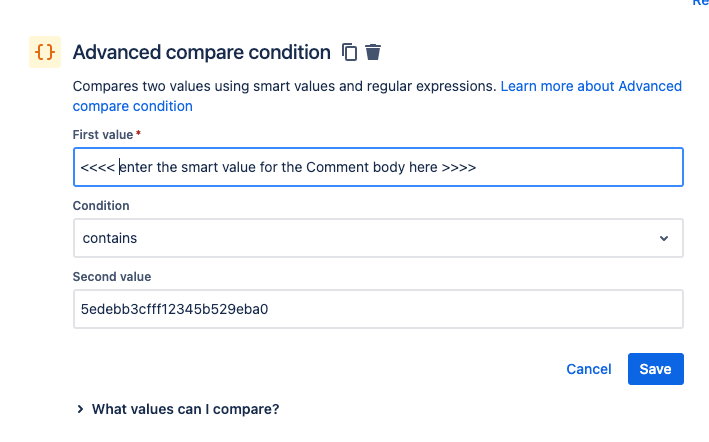This screenshot has width=709, height=442.
Task: Click the First value label
Action: pos(103,134)
